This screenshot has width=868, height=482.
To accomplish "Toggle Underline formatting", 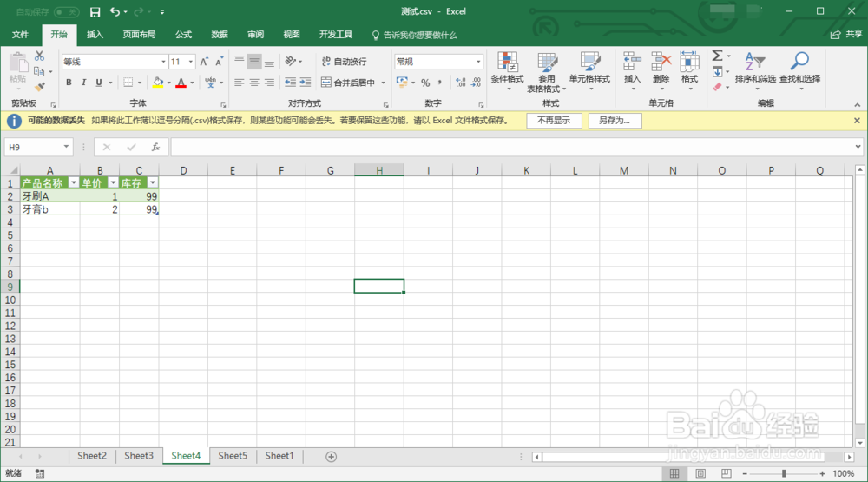I will click(x=99, y=83).
